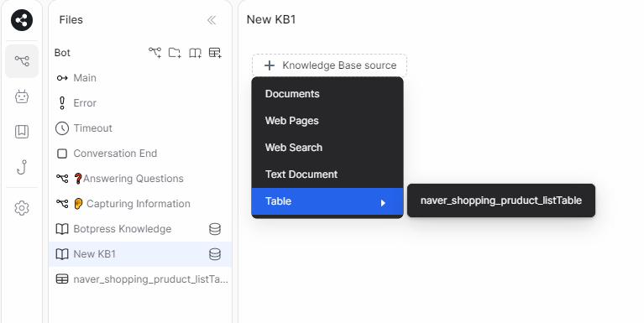
Task: Click the Conversation End square icon
Action: 62,154
